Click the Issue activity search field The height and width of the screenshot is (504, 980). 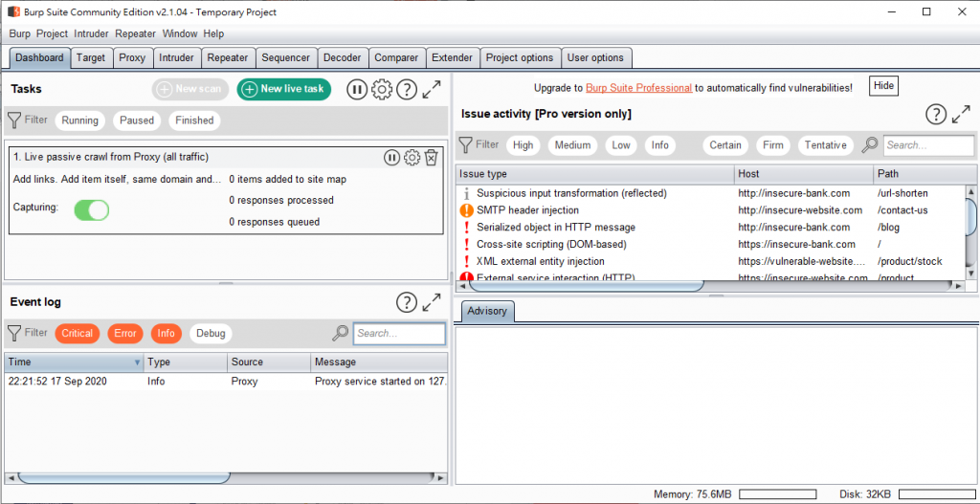click(x=928, y=145)
